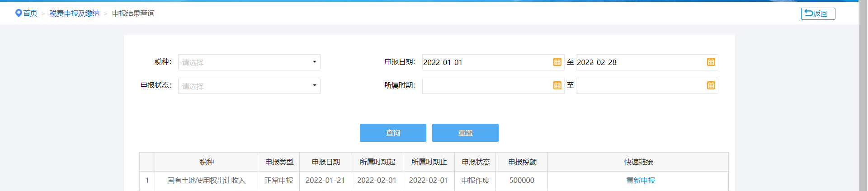Click the 快速链接 column header
This screenshot has width=868, height=191.
[638, 162]
